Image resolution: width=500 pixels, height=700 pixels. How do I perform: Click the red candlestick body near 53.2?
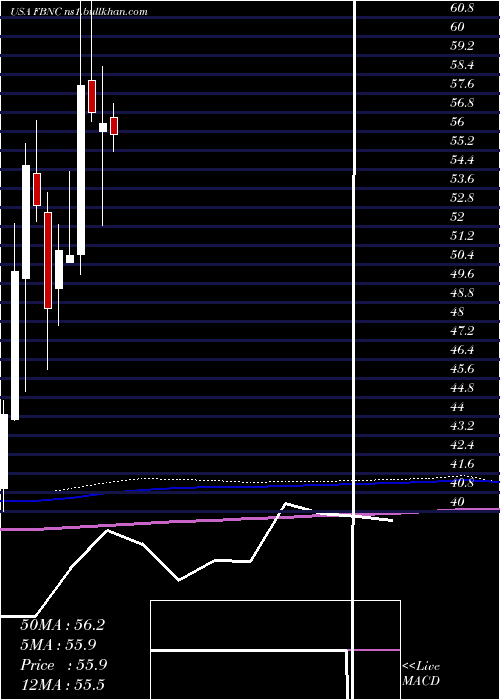coord(37,189)
